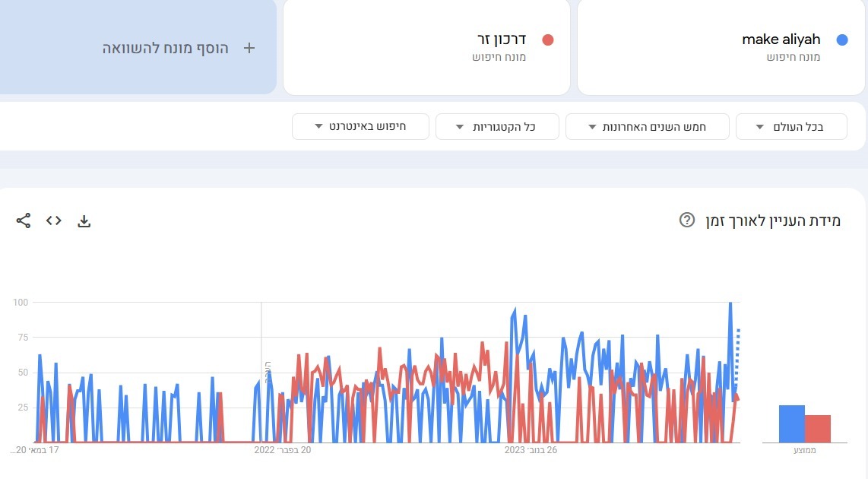
Task: Click the red dot beside דרכון זר
Action: point(547,40)
